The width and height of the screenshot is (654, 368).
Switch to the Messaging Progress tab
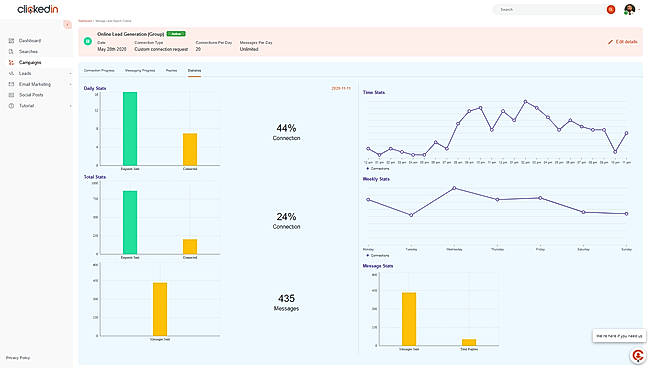coord(140,71)
